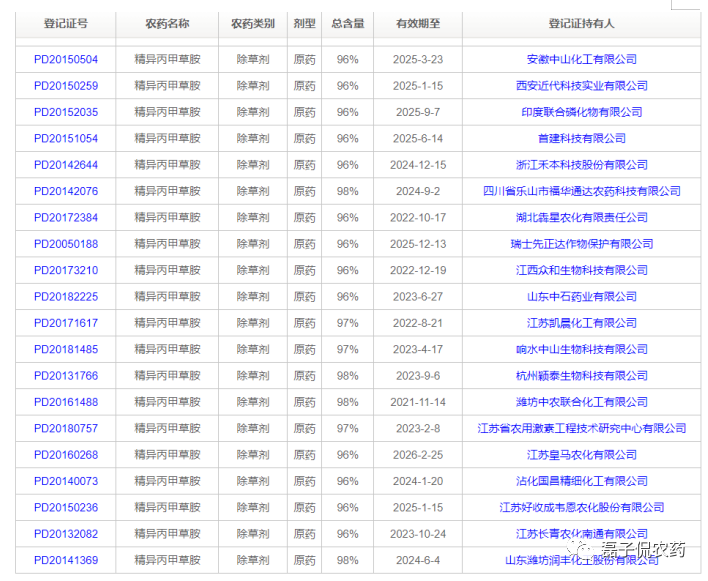Open registration number PD20131766

click(66, 376)
